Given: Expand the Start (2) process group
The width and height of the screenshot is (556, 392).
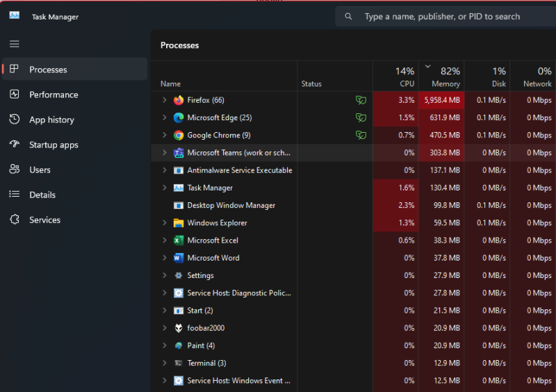Looking at the screenshot, I should coord(164,311).
